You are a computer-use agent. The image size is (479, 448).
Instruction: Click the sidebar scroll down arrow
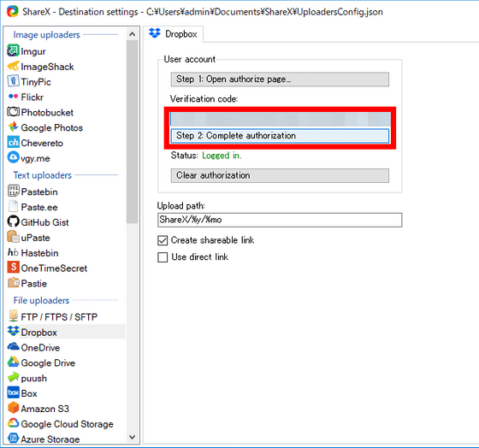[133, 437]
